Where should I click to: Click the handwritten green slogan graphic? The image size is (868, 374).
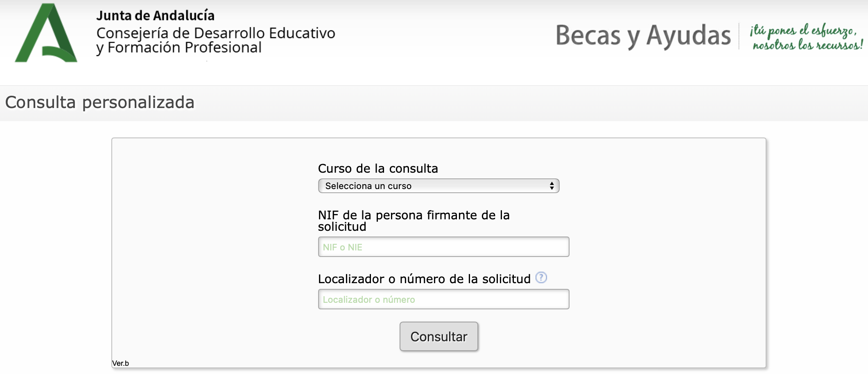click(807, 37)
